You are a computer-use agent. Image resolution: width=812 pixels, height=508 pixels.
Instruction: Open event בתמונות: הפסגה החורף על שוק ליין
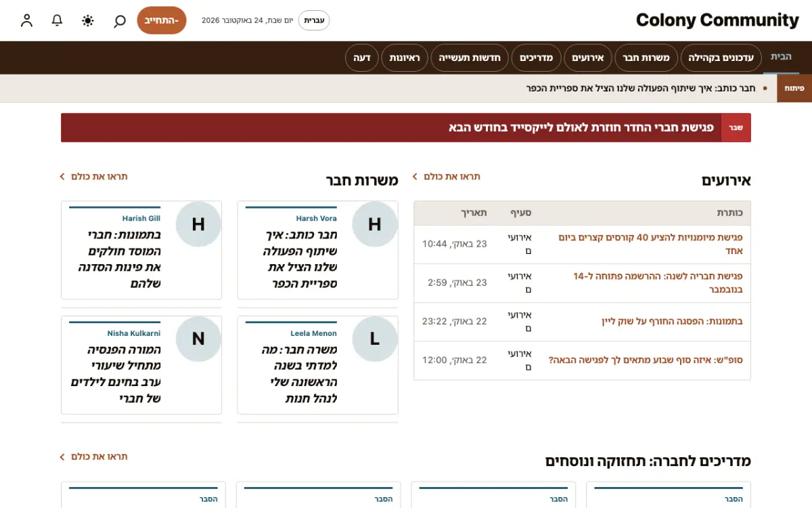click(x=672, y=321)
